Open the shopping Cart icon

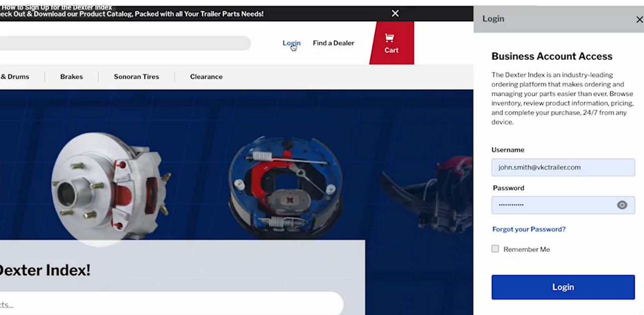pyautogui.click(x=391, y=43)
